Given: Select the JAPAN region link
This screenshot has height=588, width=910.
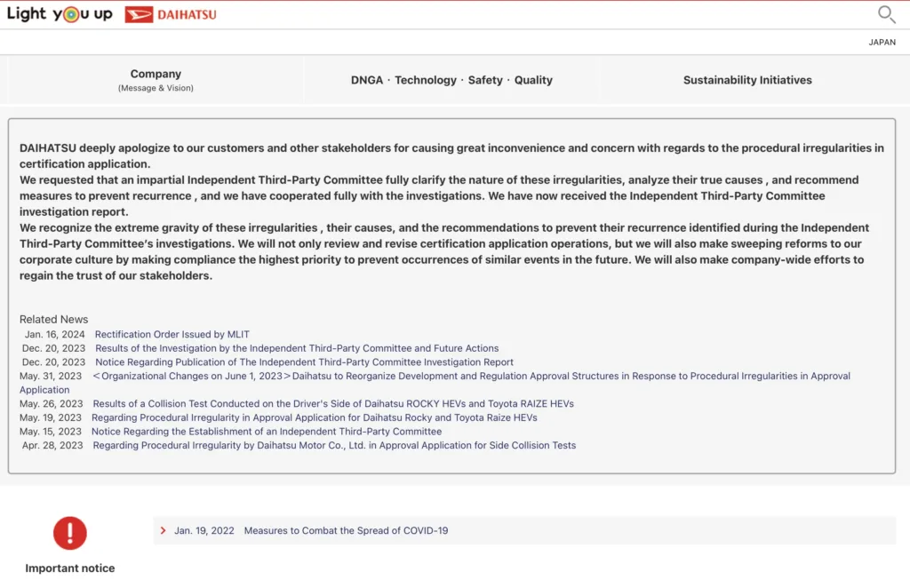Looking at the screenshot, I should pos(882,43).
